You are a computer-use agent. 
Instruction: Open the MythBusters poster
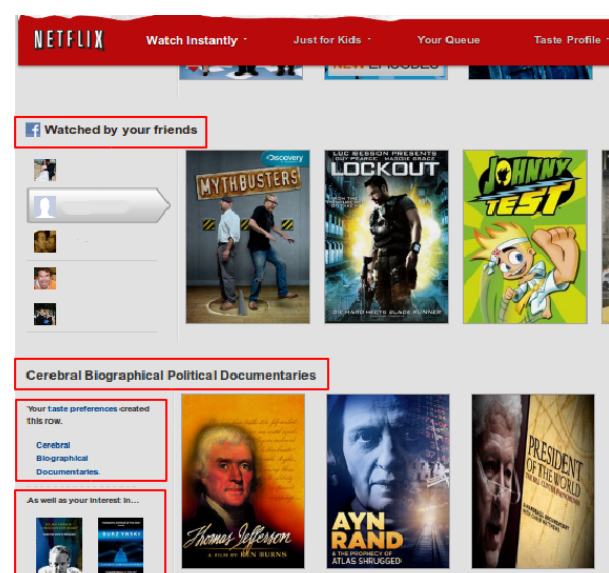[247, 236]
